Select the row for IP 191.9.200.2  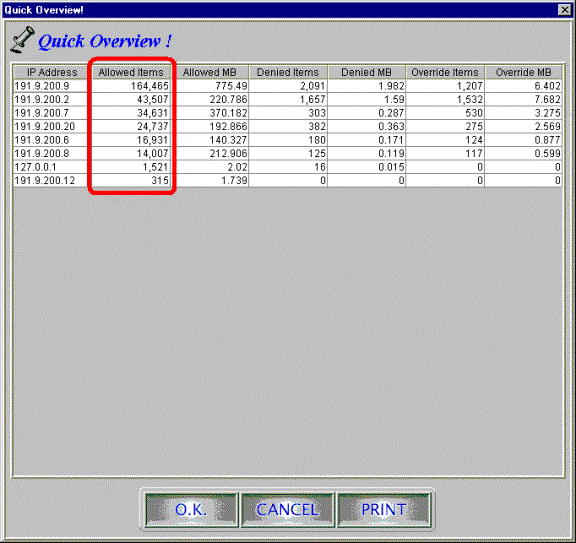[288, 99]
